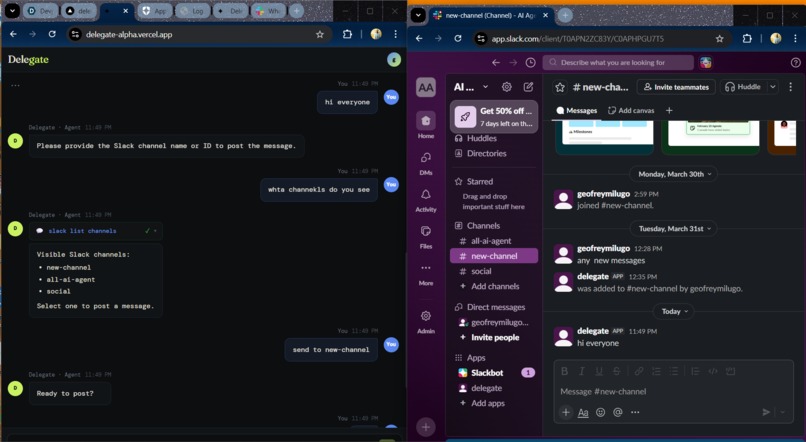Click the Slack AI icon beside search
806x442 pixels.
pos(706,63)
